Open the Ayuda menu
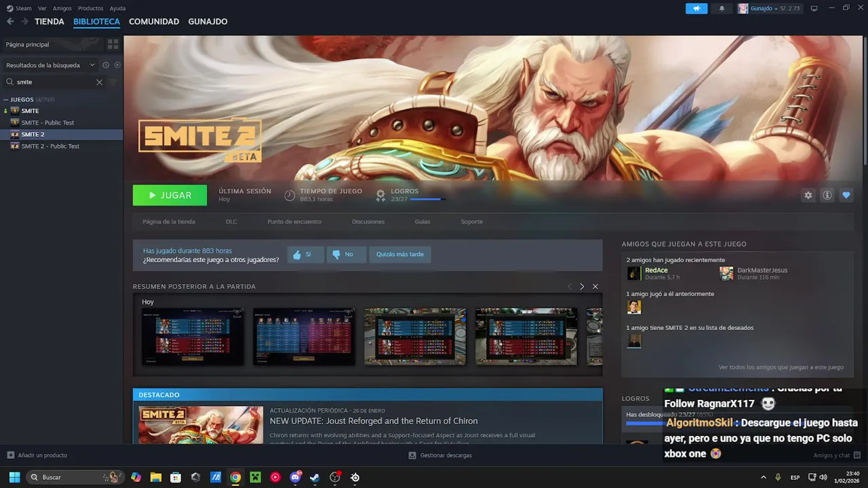 point(117,8)
